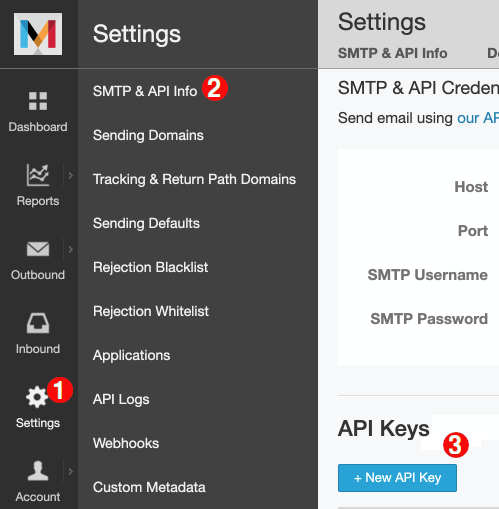Open Webhooks settings
Screen dimensions: 499x509
pos(126,443)
